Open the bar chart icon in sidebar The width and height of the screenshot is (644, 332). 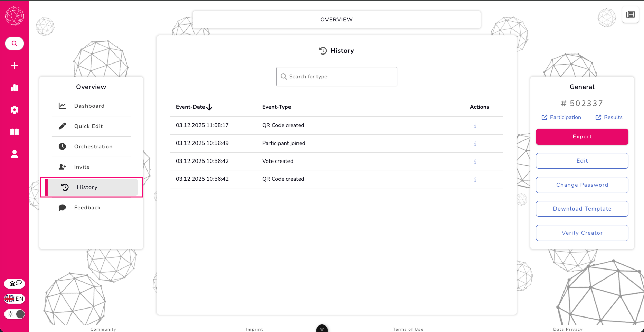[15, 88]
